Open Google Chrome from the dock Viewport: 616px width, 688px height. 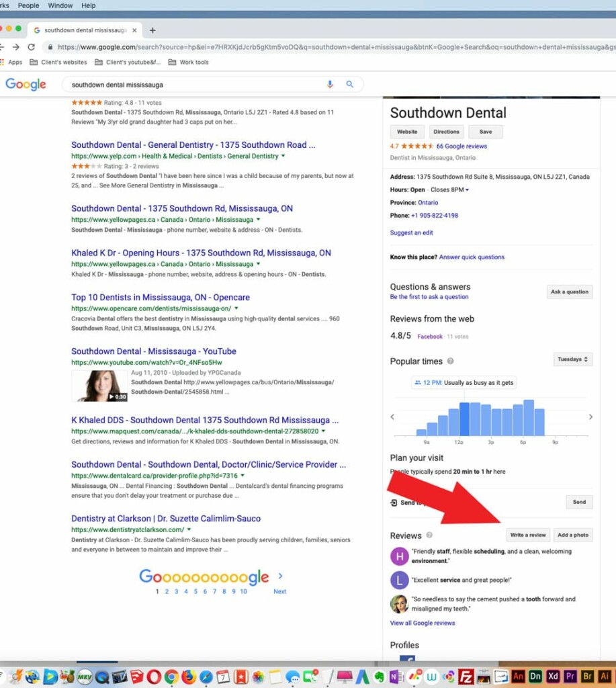171,677
